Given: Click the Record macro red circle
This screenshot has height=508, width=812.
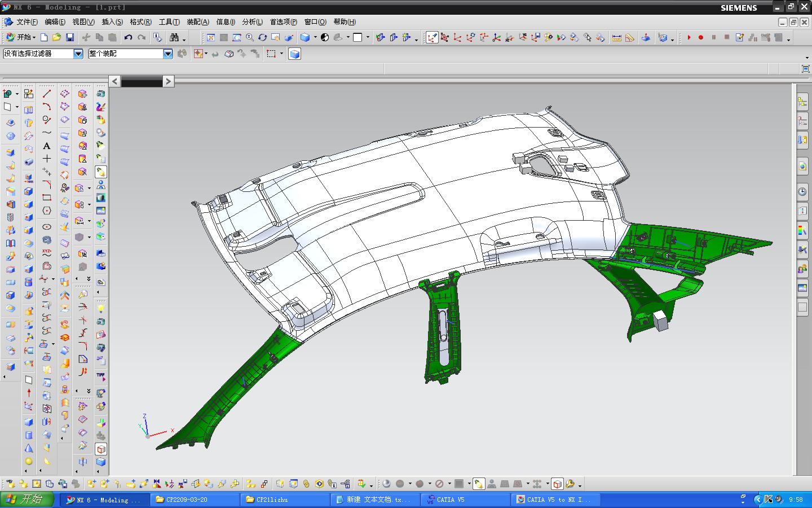Looking at the screenshot, I should click(x=701, y=37).
